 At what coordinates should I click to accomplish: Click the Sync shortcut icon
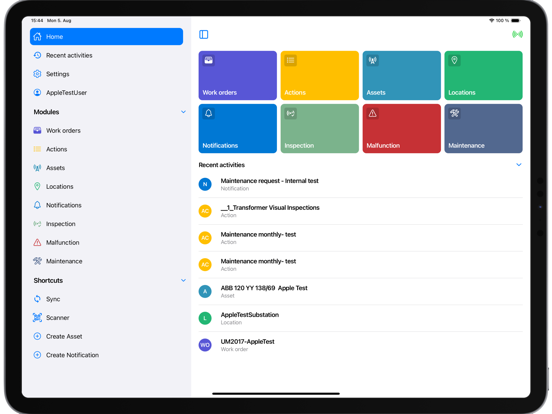[37, 299]
